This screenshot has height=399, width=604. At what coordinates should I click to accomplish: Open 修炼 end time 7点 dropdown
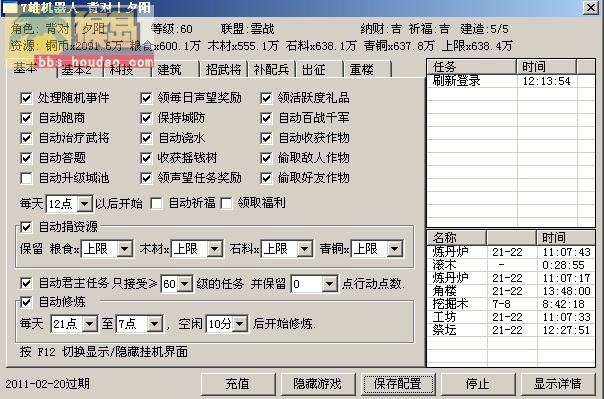click(154, 324)
